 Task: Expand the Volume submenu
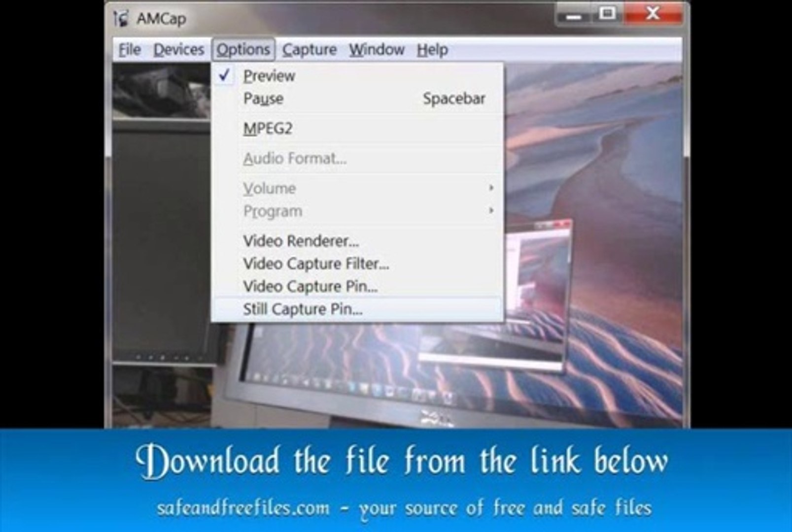pos(358,188)
